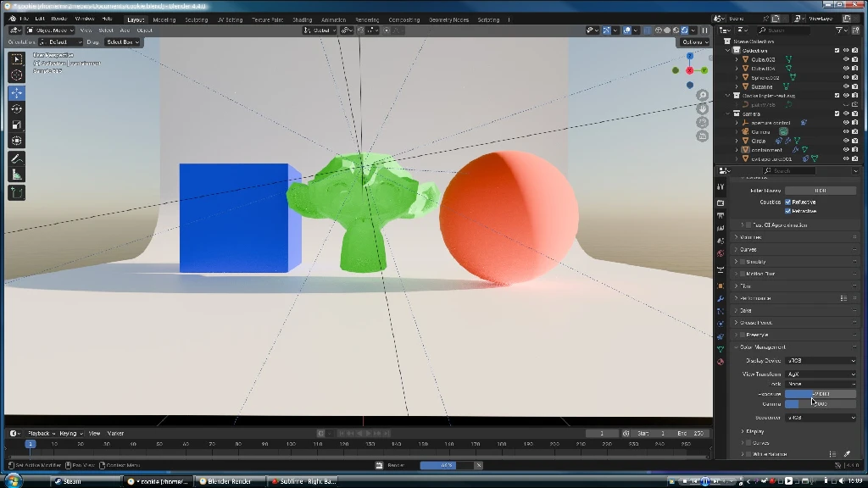Open the Object Mode dropdown
Screen dimensions: 868x488
point(50,30)
